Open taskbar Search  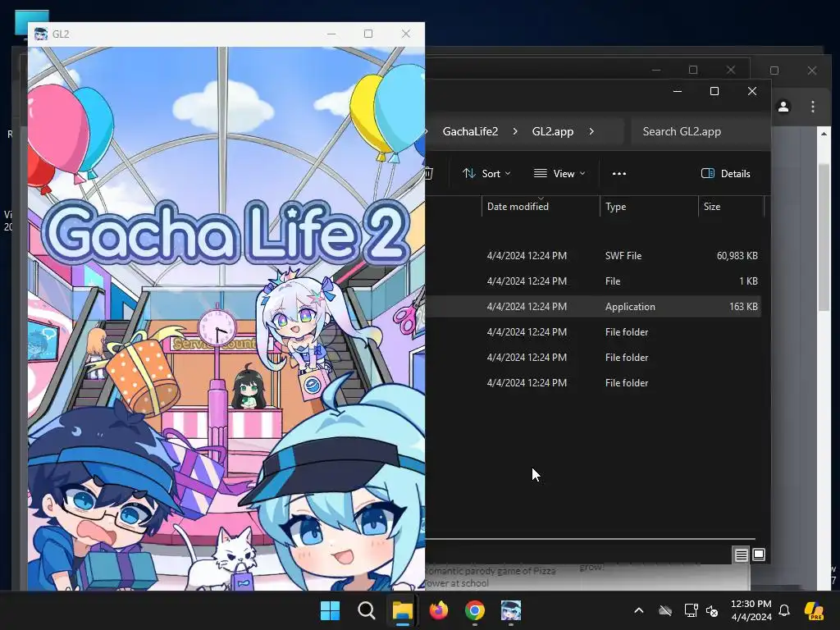[x=367, y=610]
